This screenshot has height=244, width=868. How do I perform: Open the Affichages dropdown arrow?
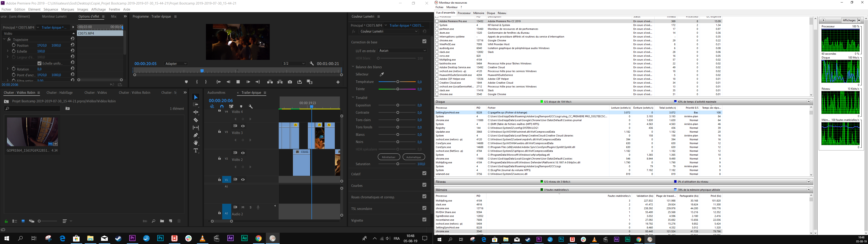[859, 20]
